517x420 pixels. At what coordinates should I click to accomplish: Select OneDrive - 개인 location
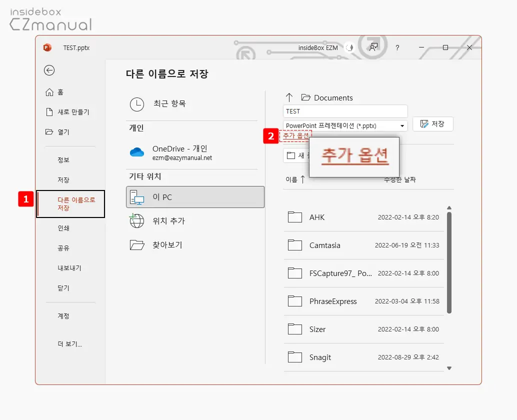(x=193, y=152)
